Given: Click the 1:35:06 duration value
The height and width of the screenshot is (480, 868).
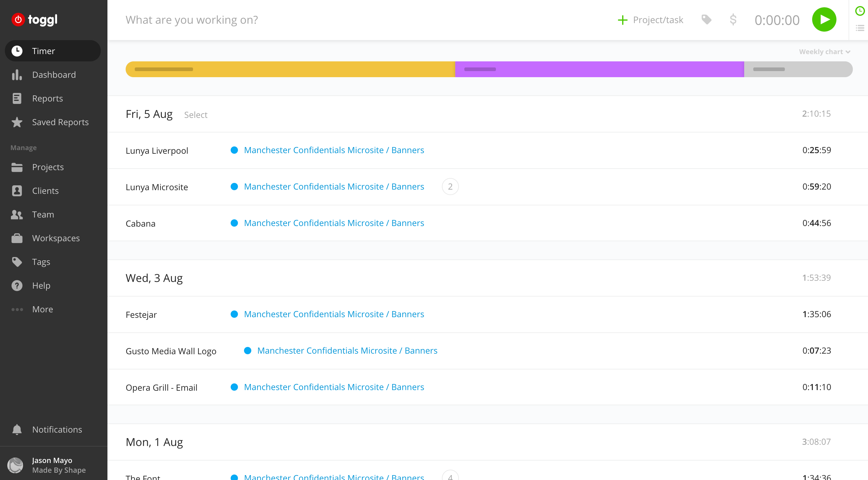Looking at the screenshot, I should coord(816,314).
